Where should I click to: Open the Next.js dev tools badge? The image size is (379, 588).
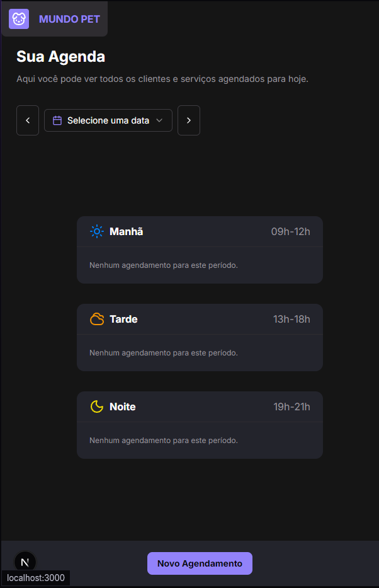25,562
